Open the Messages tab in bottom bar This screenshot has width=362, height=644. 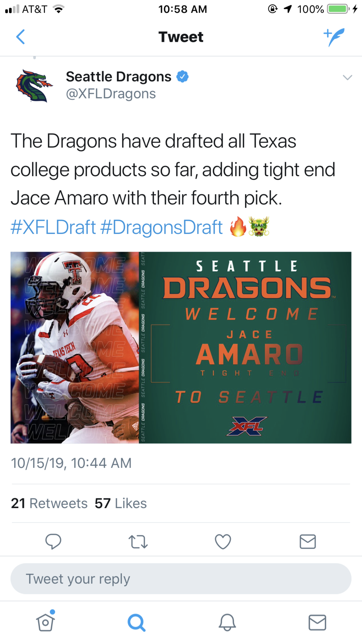[318, 622]
